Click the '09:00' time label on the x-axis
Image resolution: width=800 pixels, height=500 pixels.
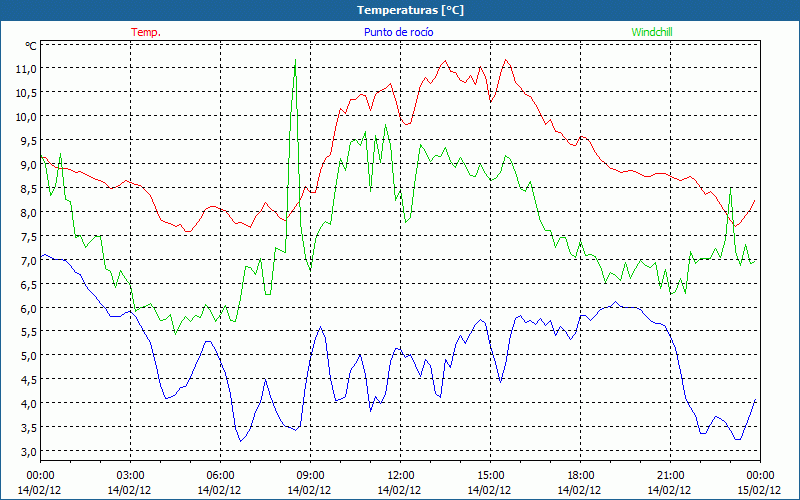[x=310, y=476]
